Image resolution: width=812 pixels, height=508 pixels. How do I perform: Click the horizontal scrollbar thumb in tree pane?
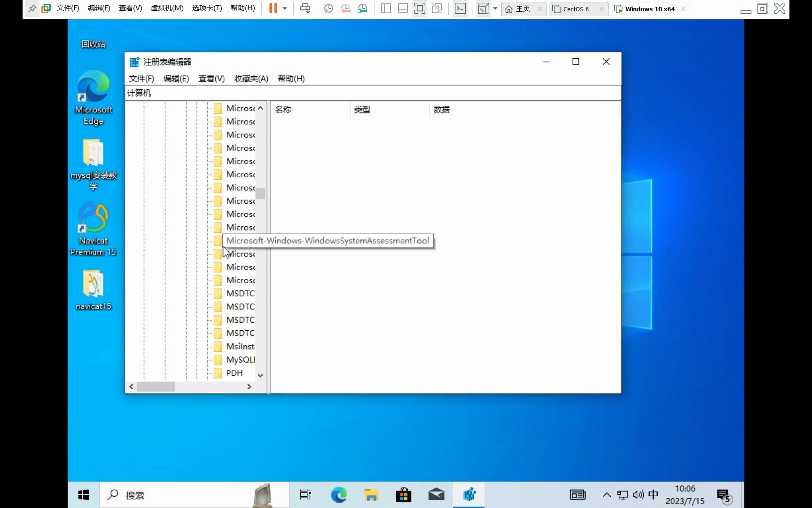[x=156, y=387]
